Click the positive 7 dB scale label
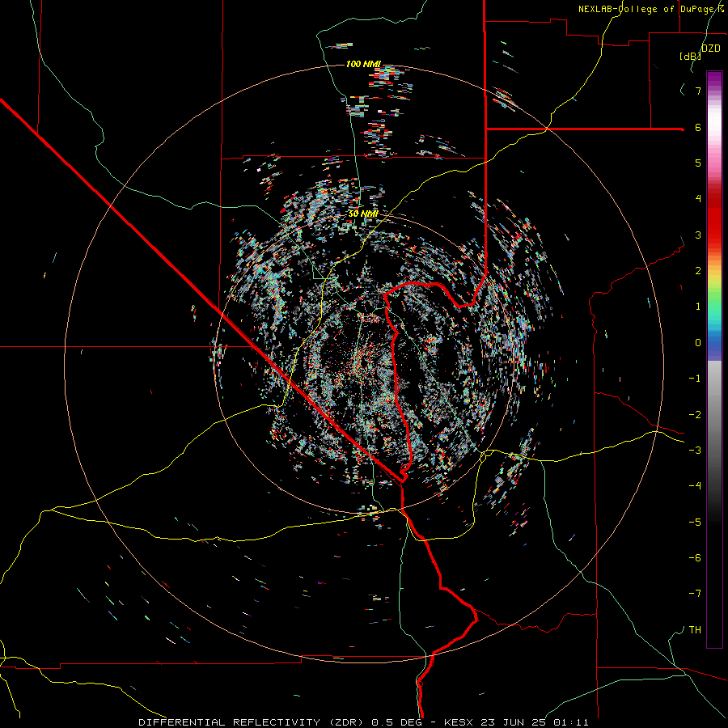This screenshot has width=728, height=728. pos(698,91)
